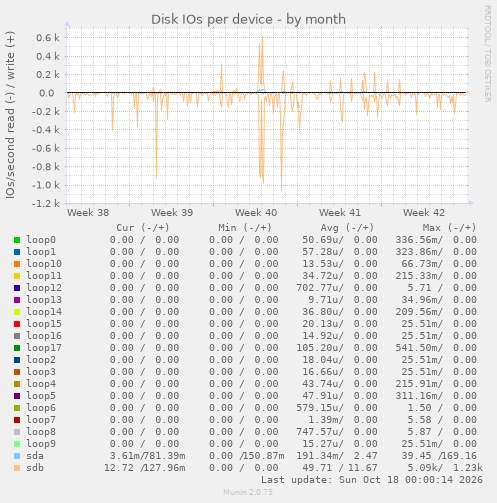Click the 0.6 k y-axis label

(x=48, y=38)
